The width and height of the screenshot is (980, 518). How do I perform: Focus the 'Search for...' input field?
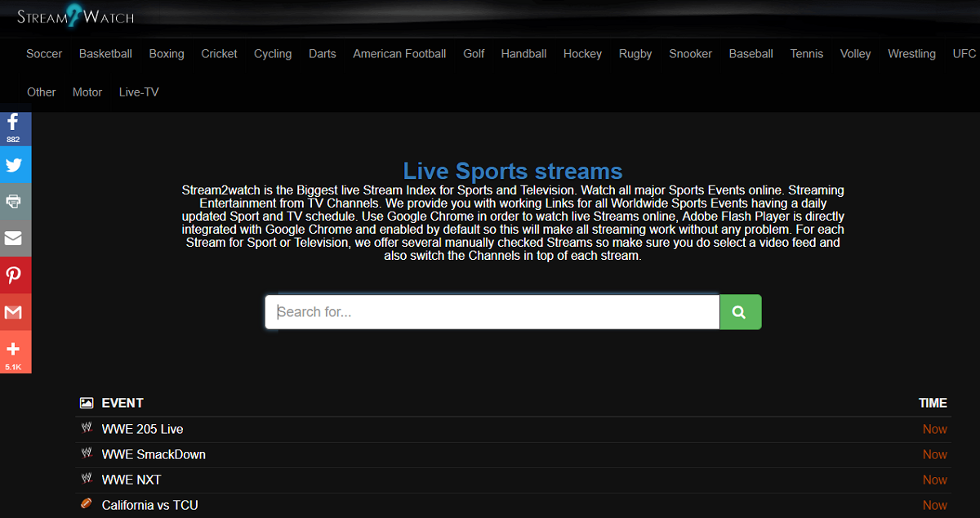click(492, 312)
